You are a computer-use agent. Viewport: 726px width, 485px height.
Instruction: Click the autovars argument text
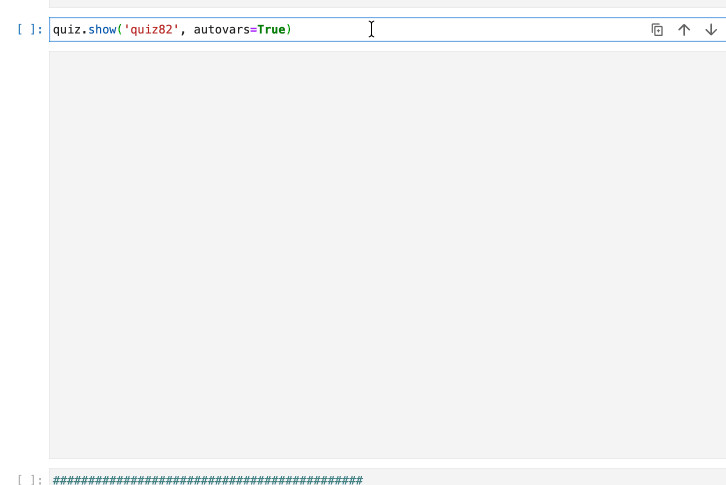coord(221,30)
